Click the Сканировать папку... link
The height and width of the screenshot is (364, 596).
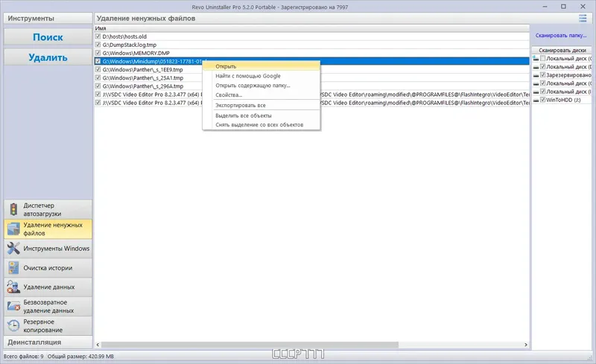[561, 35]
